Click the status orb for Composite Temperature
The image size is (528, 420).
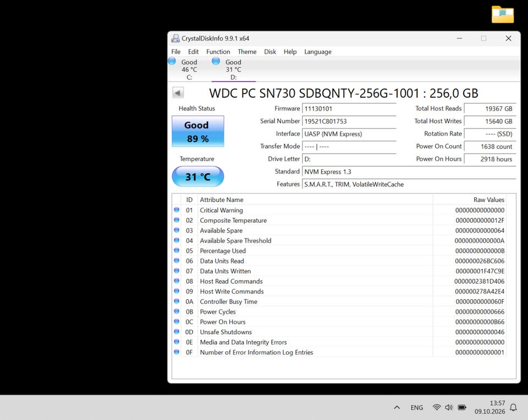click(177, 220)
